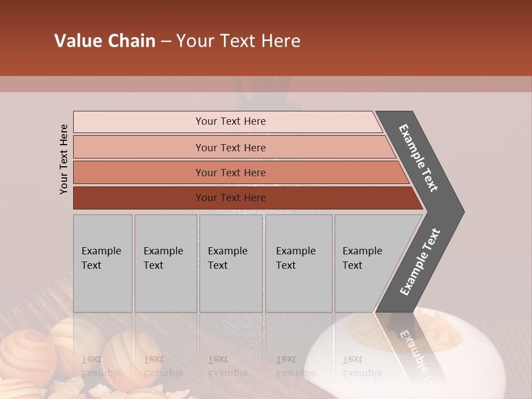Click the reflected text under the third gray box
This screenshot has height=399, width=532.
227,366
